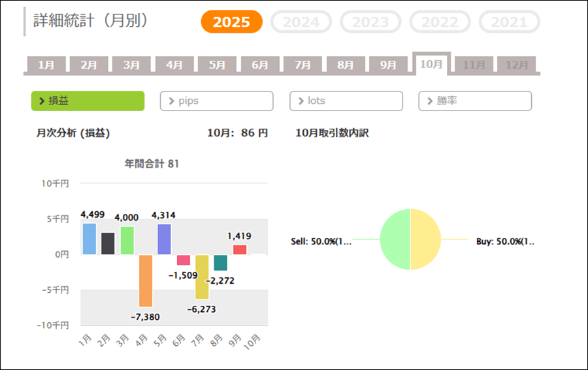Show the 勝率 win rate analysis
This screenshot has height=370, width=588.
coord(475,101)
